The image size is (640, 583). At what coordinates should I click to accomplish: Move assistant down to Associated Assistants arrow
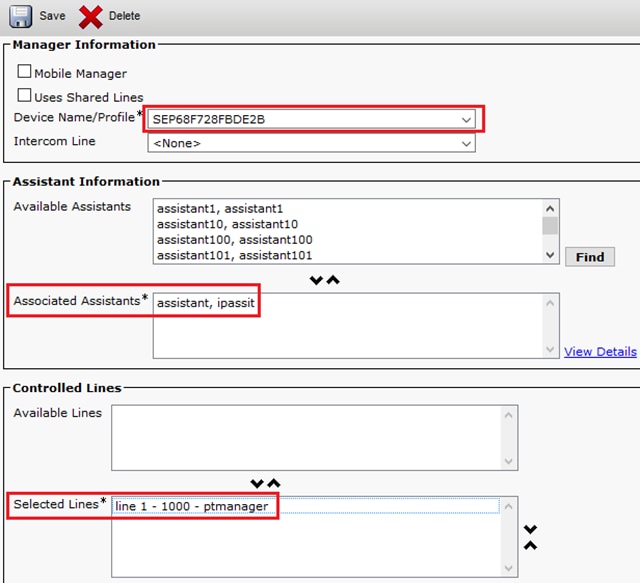coord(316,280)
